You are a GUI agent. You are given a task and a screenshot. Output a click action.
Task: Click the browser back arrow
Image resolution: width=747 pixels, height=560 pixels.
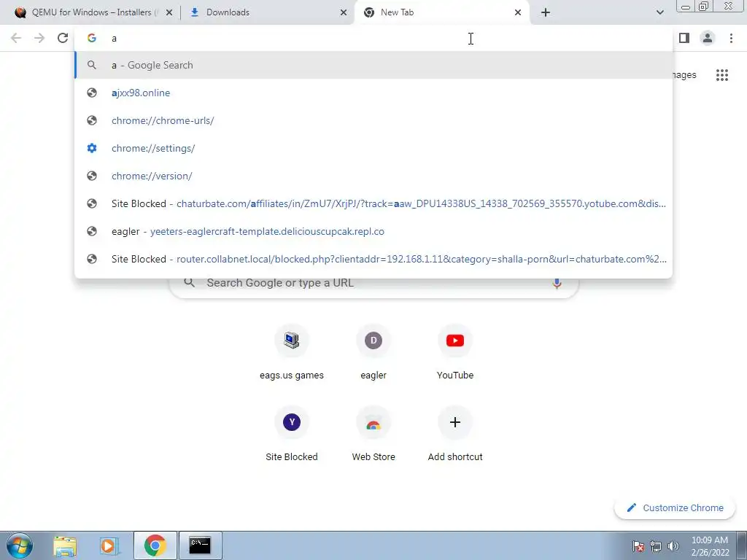tap(16, 38)
